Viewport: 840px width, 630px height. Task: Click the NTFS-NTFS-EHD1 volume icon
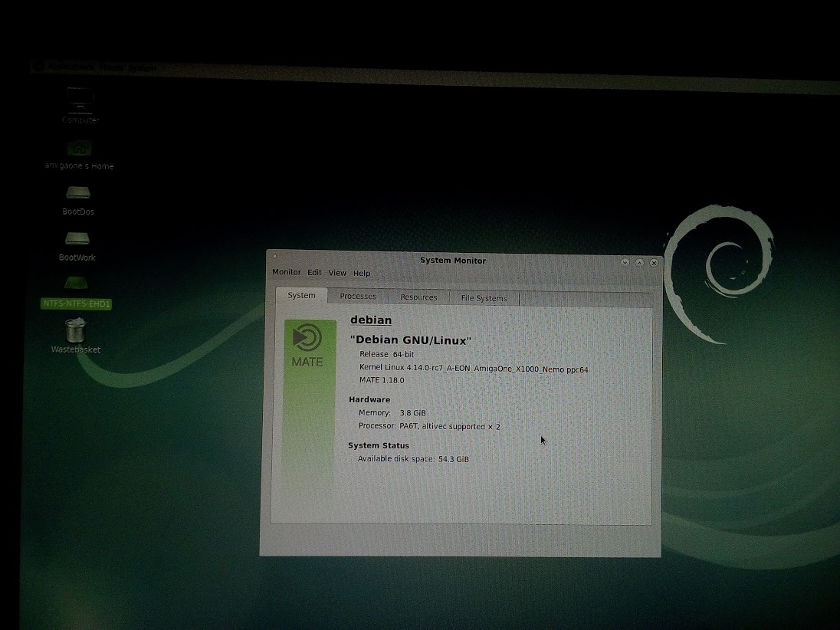(76, 285)
